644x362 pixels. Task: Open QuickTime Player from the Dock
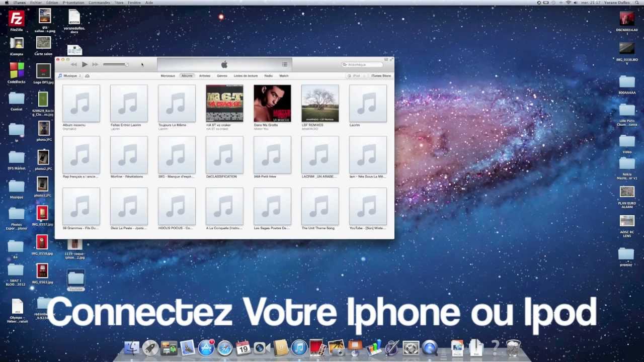coord(430,348)
